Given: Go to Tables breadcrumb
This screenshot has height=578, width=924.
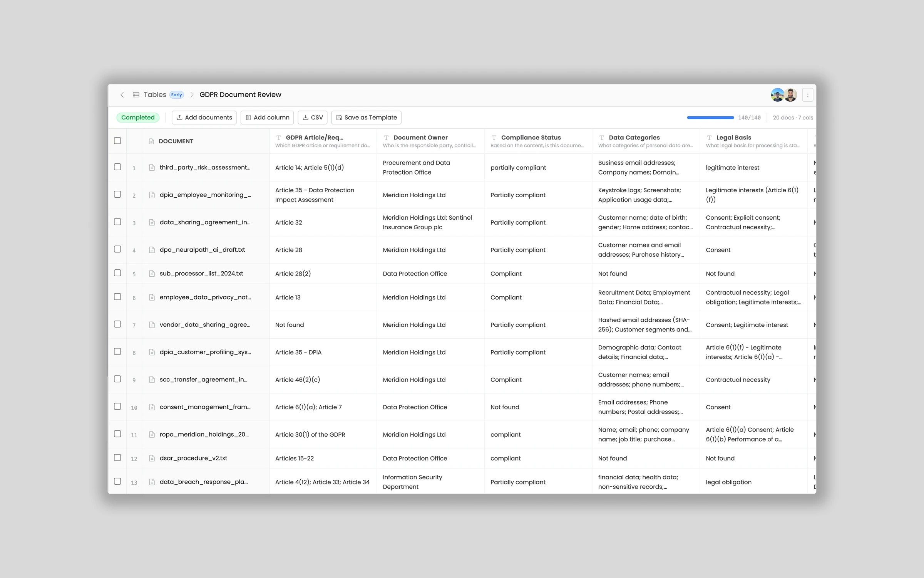Looking at the screenshot, I should coord(155,95).
